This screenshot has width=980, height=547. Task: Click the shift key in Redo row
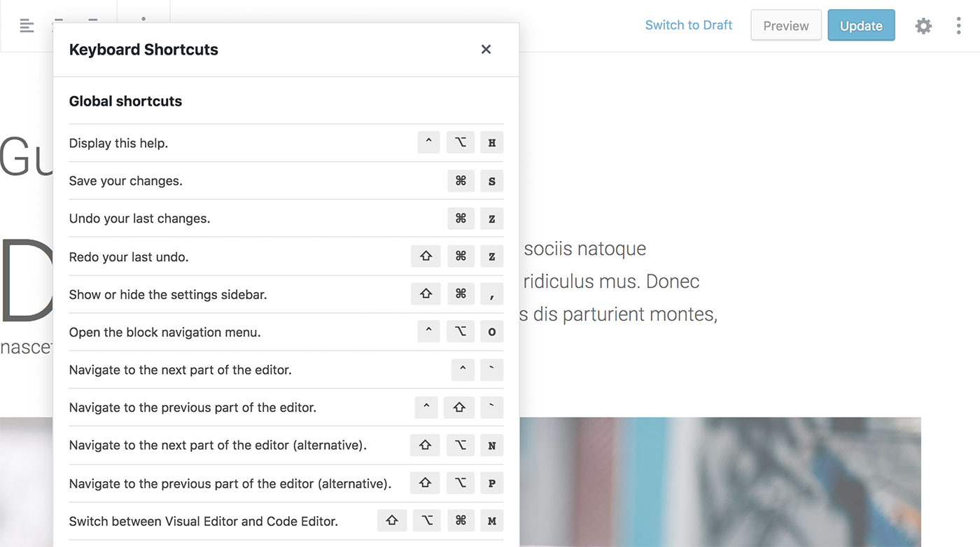(x=426, y=256)
